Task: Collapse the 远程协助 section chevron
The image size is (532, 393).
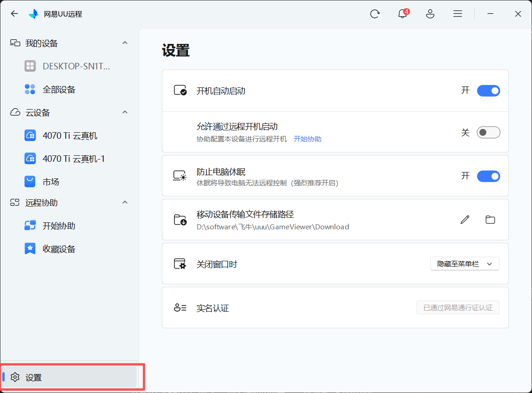Action: 125,202
